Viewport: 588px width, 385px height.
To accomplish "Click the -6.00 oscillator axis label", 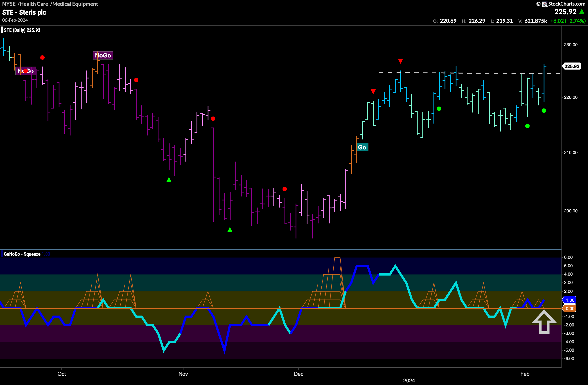I will (569, 358).
